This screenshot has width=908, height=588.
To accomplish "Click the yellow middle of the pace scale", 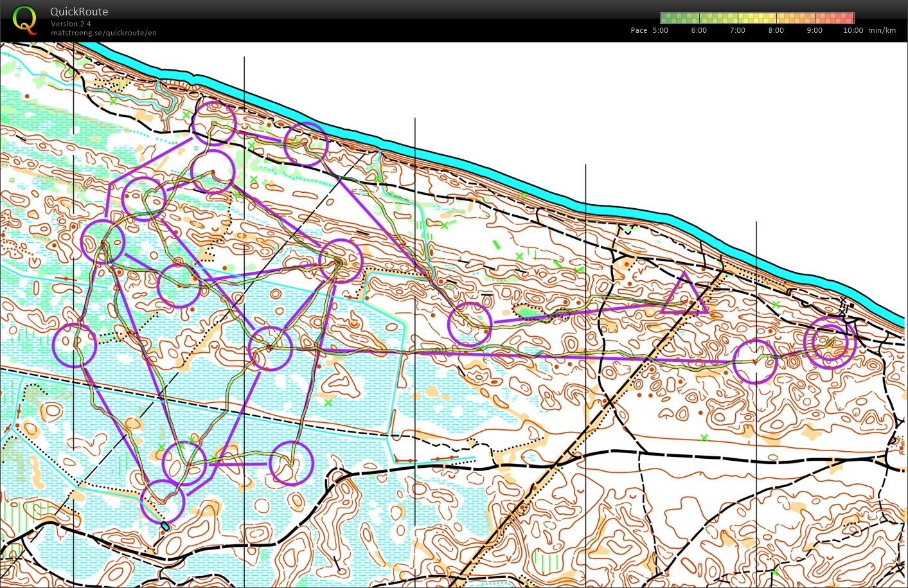I will 757,18.
